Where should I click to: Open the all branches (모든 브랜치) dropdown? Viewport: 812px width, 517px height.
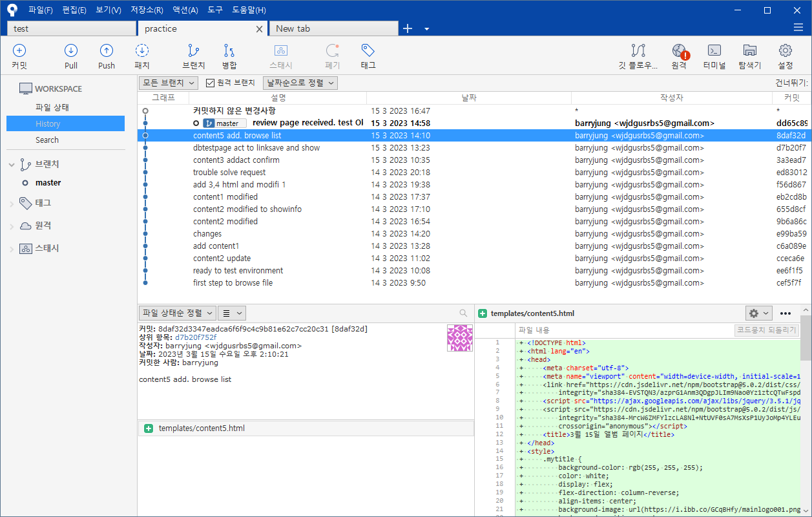tap(168, 83)
